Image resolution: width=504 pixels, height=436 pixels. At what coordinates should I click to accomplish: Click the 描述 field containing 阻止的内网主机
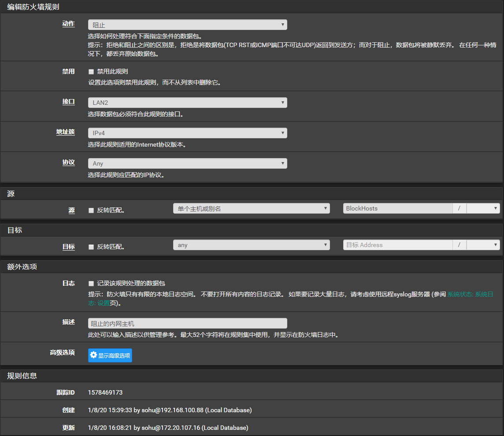click(187, 324)
